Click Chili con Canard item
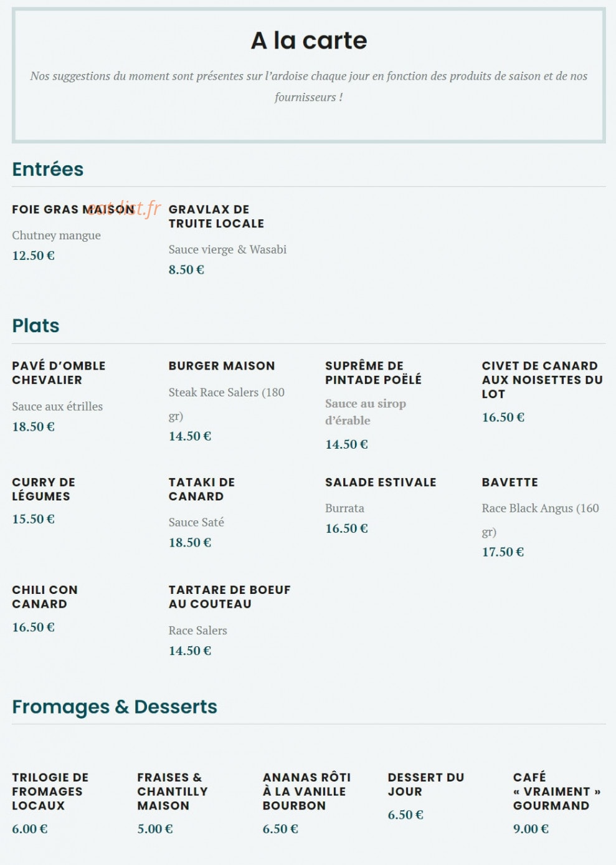This screenshot has height=865, width=616. click(45, 597)
